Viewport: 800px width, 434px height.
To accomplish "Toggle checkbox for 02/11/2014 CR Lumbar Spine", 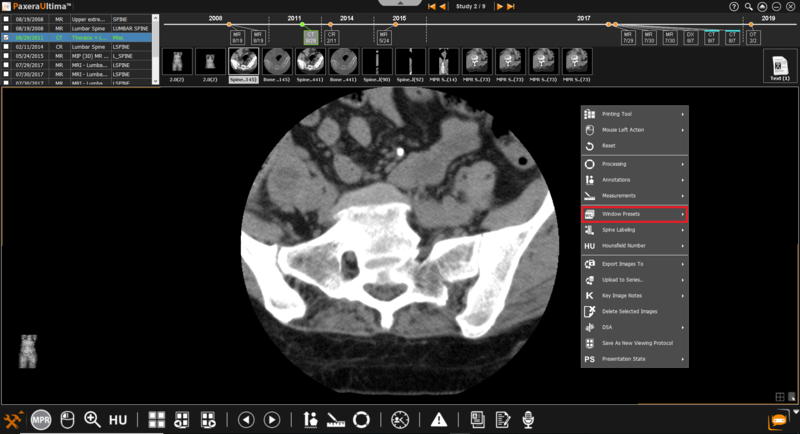I will (x=7, y=46).
